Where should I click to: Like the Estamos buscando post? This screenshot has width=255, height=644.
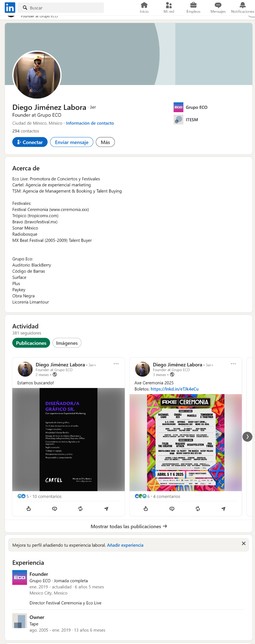point(29,508)
